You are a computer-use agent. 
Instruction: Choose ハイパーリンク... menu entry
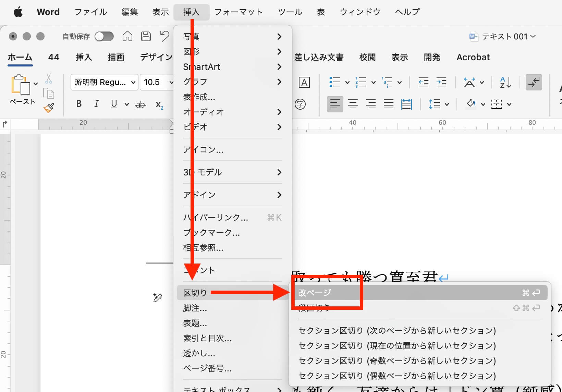(233, 217)
